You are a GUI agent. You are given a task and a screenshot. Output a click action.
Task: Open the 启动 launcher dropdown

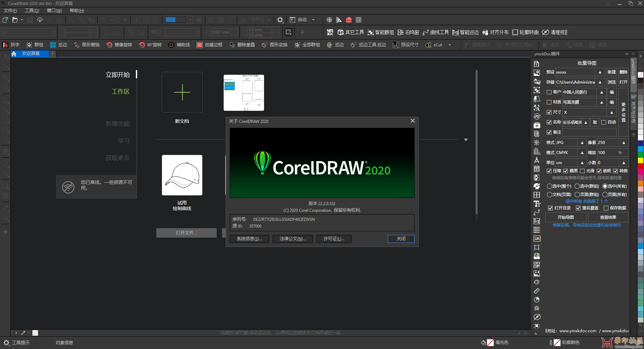point(313,20)
